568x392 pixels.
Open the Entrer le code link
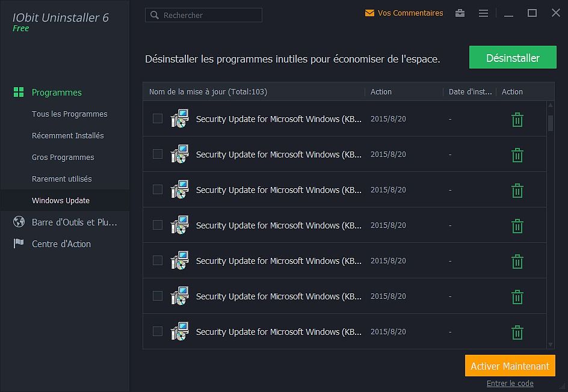coord(509,384)
